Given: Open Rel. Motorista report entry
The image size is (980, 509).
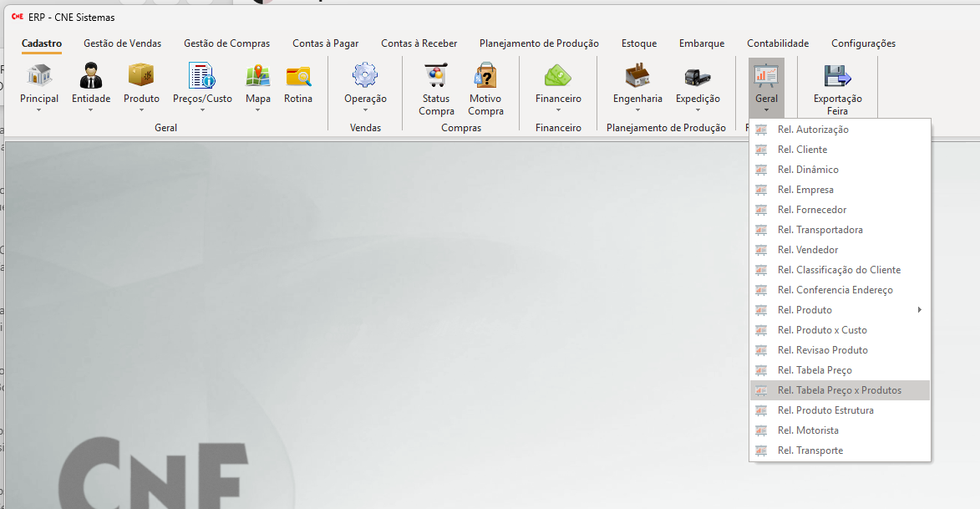Looking at the screenshot, I should (x=808, y=430).
